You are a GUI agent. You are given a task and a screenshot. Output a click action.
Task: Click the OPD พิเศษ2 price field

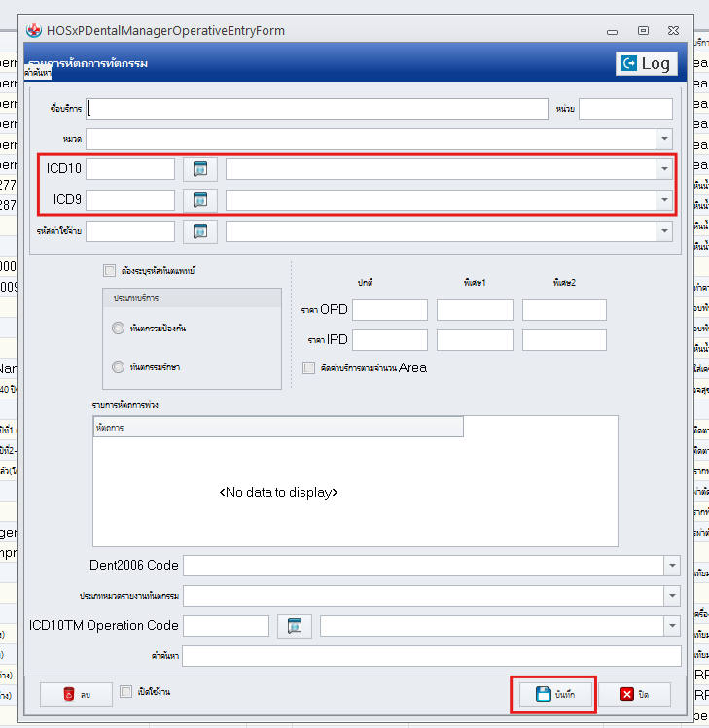pyautogui.click(x=564, y=310)
